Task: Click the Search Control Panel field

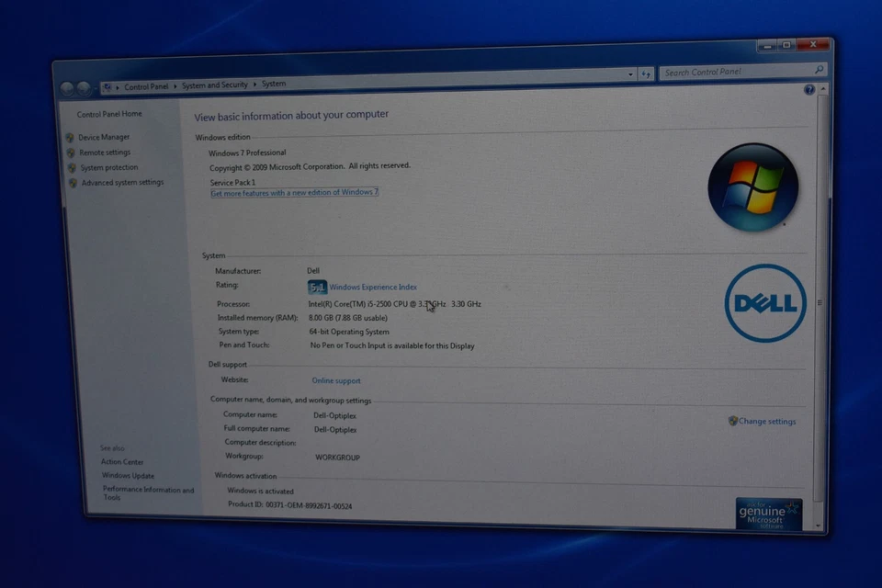Action: (735, 72)
